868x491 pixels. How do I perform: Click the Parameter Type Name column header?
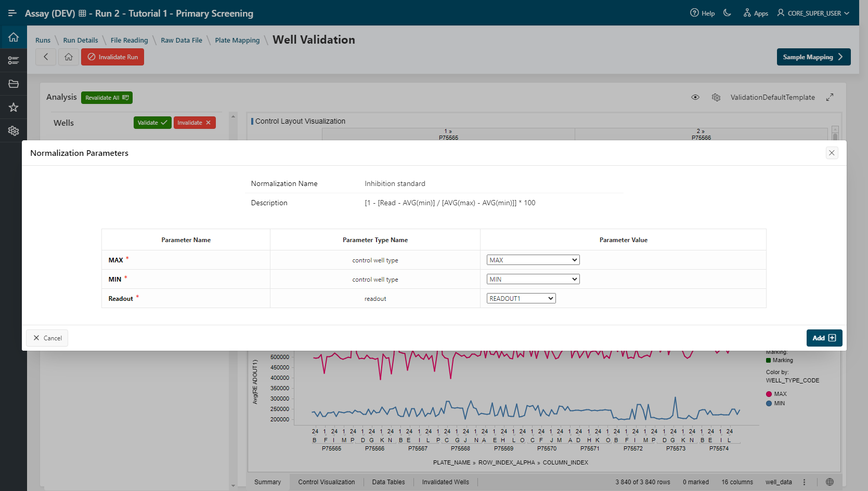click(x=375, y=240)
